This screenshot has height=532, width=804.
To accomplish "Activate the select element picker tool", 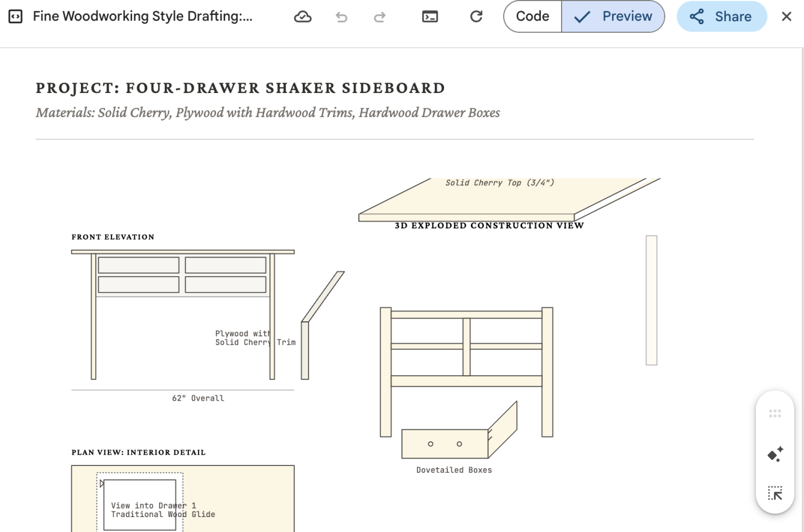I will point(775,493).
